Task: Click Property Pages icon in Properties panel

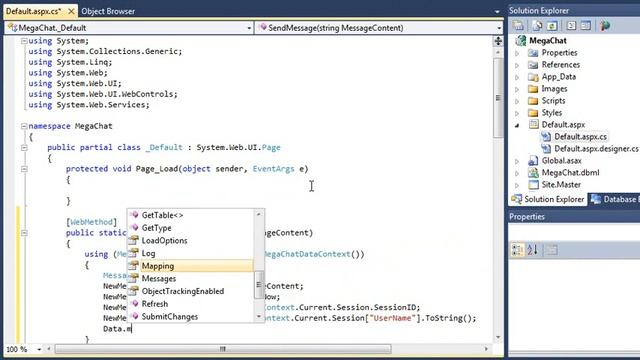Action: [552, 250]
